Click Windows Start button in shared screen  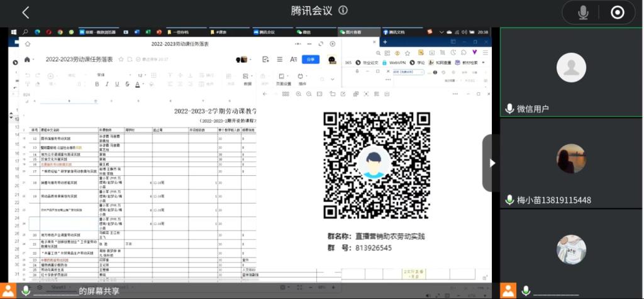tap(14, 32)
